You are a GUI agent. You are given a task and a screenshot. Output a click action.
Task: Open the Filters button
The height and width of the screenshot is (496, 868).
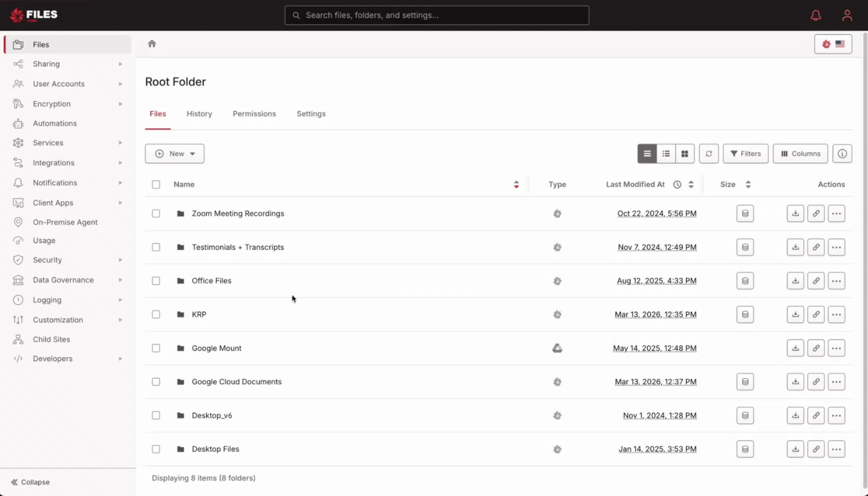click(x=745, y=154)
